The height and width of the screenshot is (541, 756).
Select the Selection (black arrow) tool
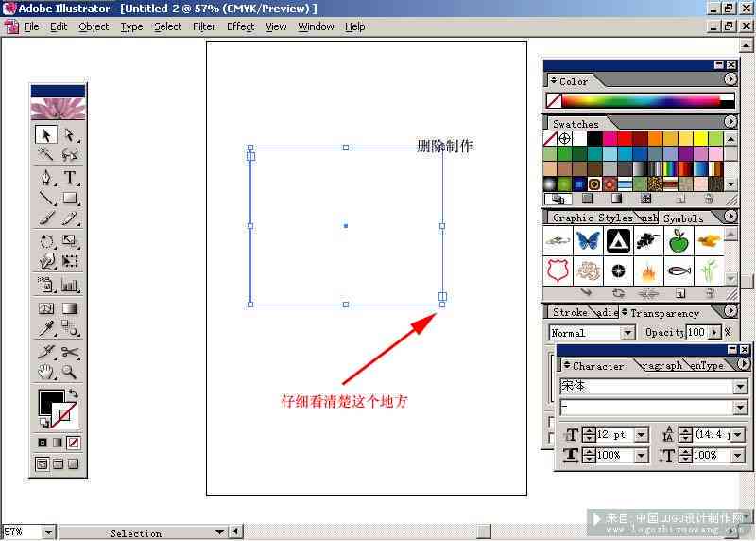tap(45, 134)
